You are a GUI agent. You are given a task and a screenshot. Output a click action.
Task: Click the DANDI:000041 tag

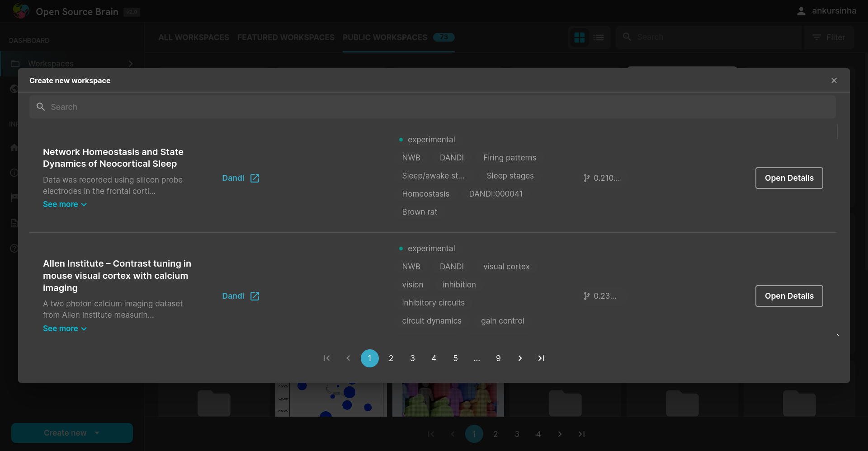[x=496, y=194]
